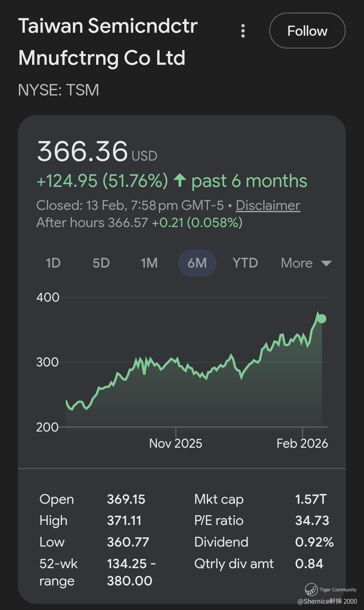The height and width of the screenshot is (610, 364).
Task: Click the Qtrly div amt label
Action: [x=234, y=563]
